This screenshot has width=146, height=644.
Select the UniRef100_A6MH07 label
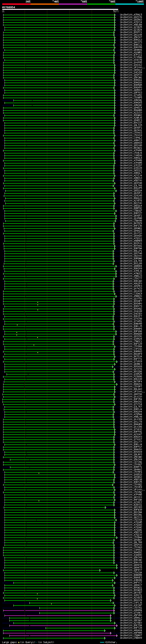coord(131,90)
